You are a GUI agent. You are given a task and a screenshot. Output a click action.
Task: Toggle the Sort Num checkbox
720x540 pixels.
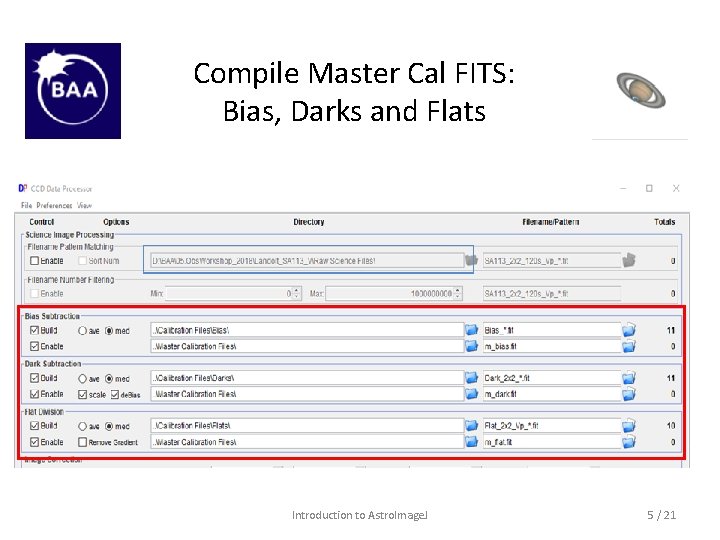[82, 260]
